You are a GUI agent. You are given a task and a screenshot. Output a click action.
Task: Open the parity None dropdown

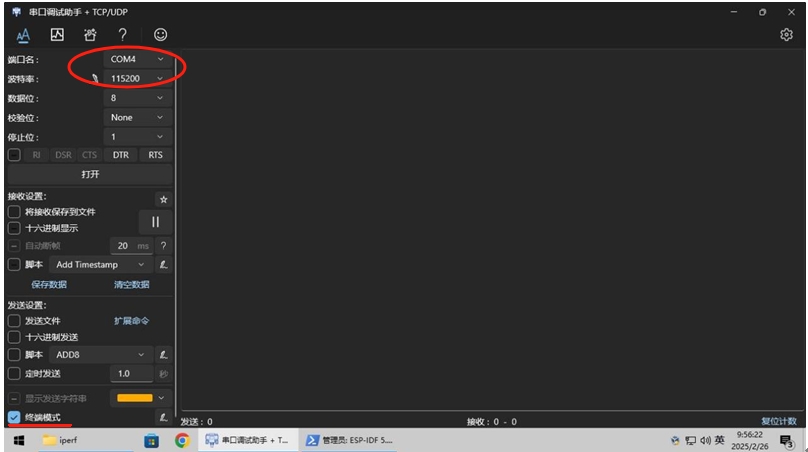[137, 118]
